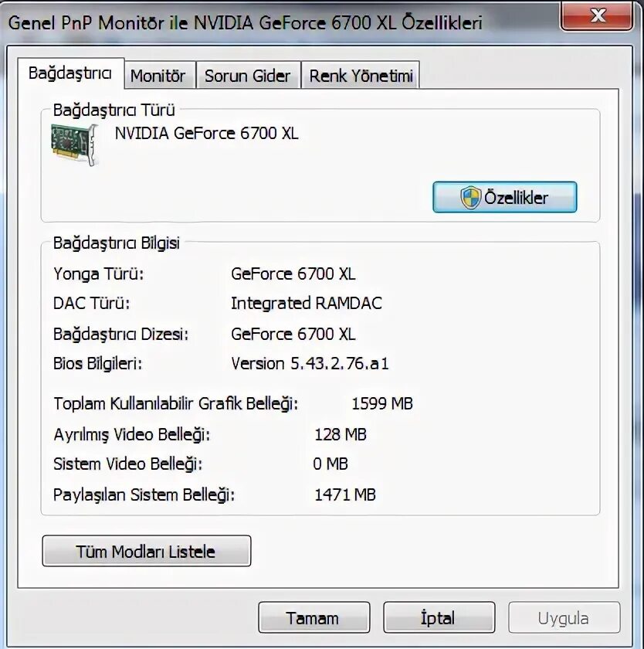Select the Yonga Türü value GeForce 6700 XL
This screenshot has width=644, height=649.
point(293,274)
